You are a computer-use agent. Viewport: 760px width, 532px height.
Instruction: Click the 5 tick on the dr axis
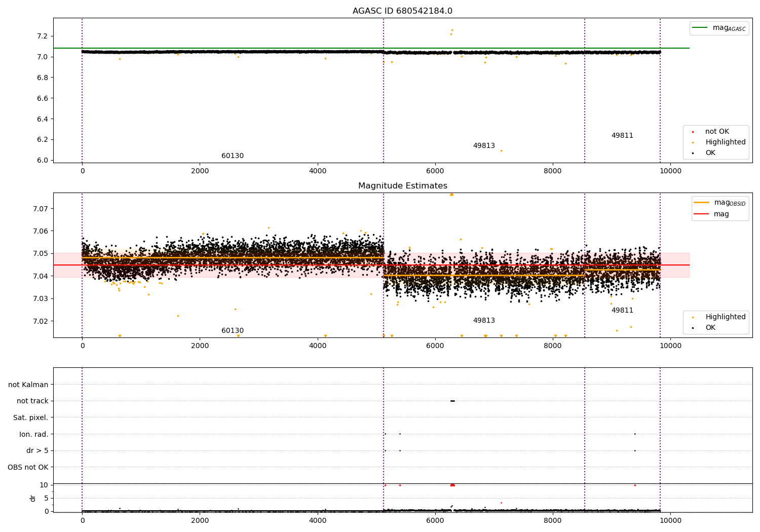[x=46, y=499]
